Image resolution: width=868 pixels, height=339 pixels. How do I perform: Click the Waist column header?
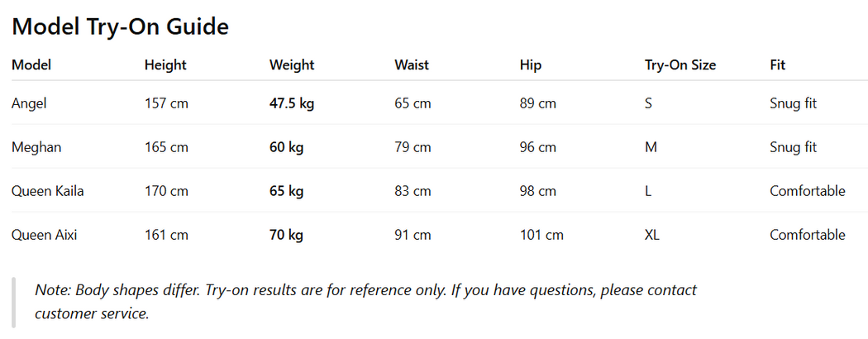pos(412,64)
